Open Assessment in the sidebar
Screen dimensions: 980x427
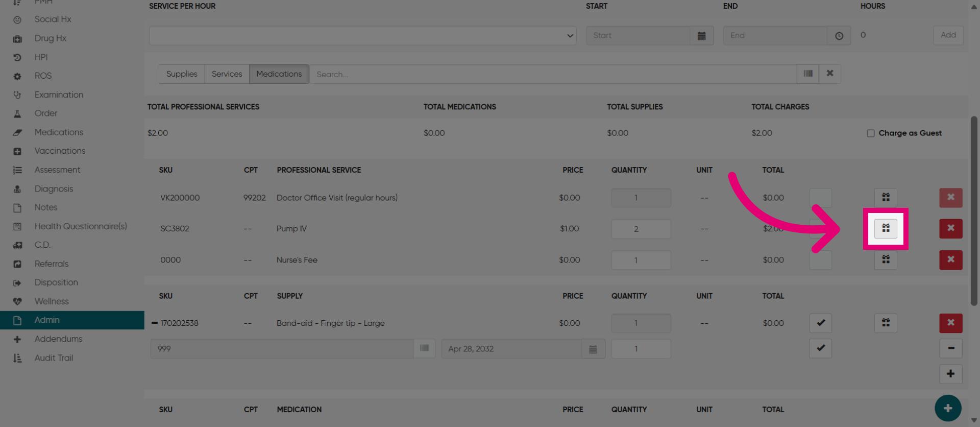57,170
